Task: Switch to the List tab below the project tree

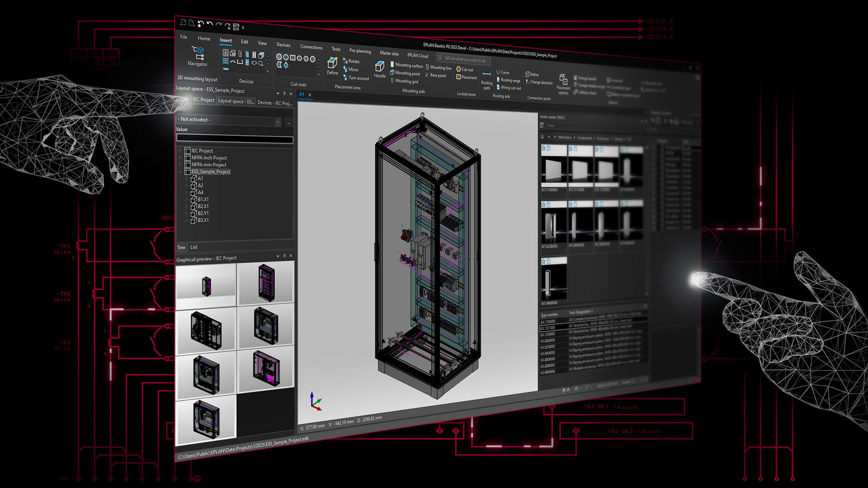Action: click(x=193, y=247)
